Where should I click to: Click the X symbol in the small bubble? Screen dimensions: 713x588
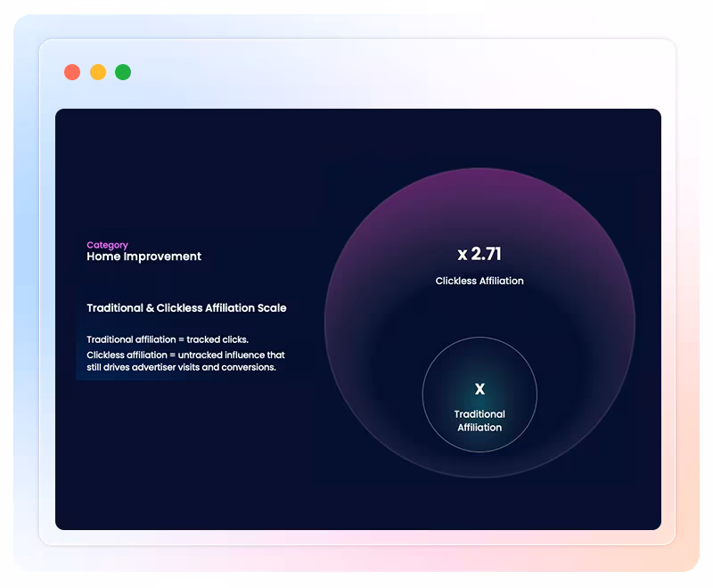(x=479, y=389)
